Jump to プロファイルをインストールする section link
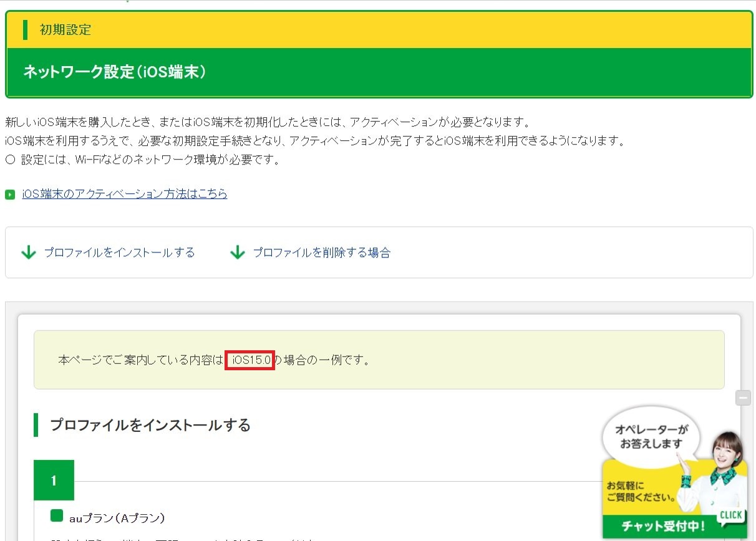Screen dimensions: 756x541 click(119, 252)
